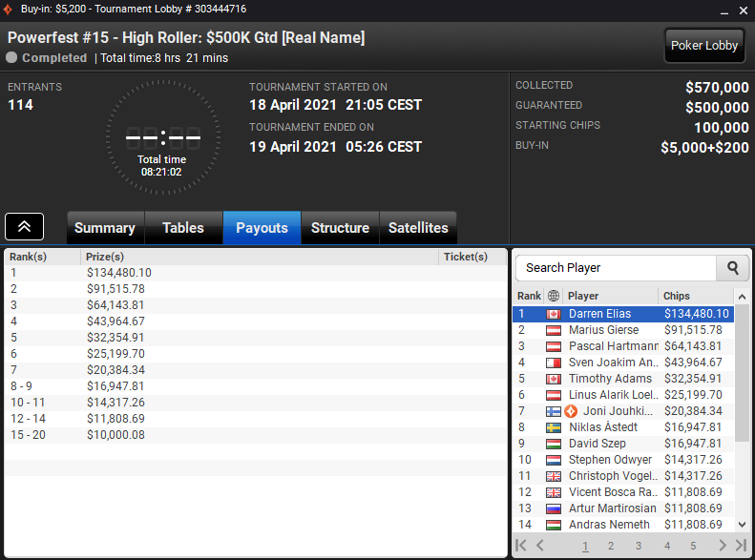The width and height of the screenshot is (755, 560).
Task: Go to the previous player page
Action: pos(540,545)
